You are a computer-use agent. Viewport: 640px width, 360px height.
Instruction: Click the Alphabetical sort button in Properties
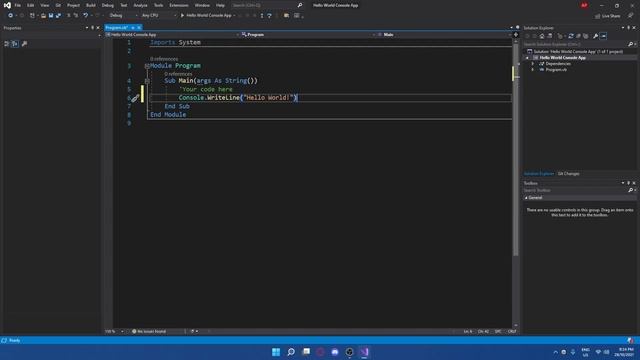coord(15,44)
